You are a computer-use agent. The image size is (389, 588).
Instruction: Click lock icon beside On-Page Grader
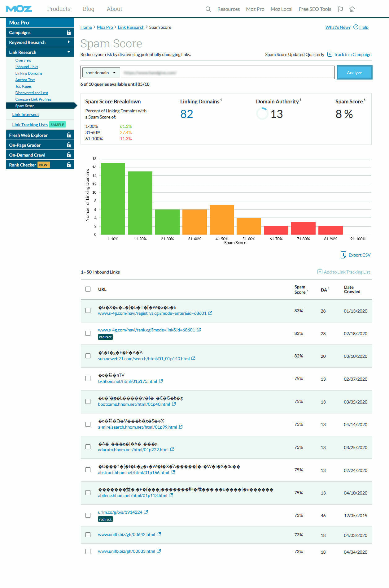[x=69, y=145]
